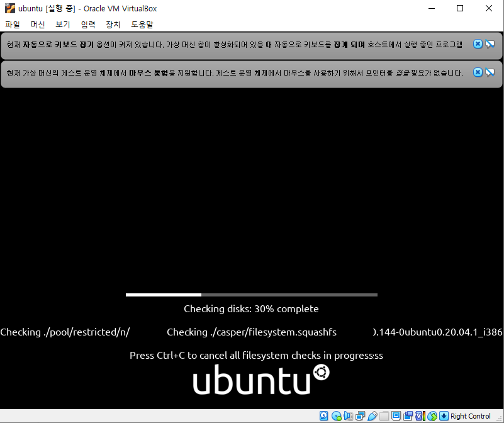
Task: Dismiss the mouse integration notification
Action: coord(478,72)
